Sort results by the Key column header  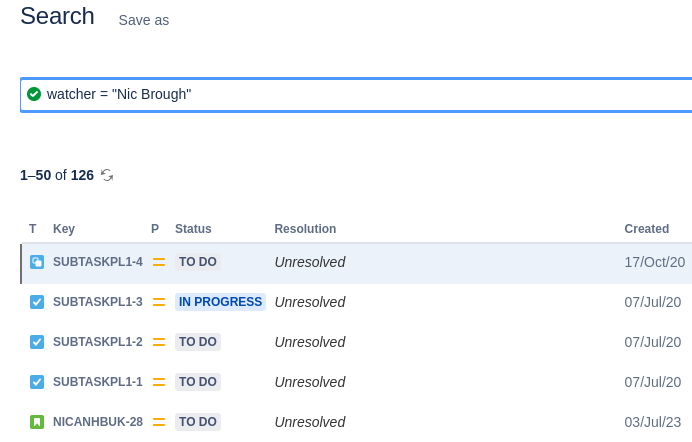coord(64,228)
